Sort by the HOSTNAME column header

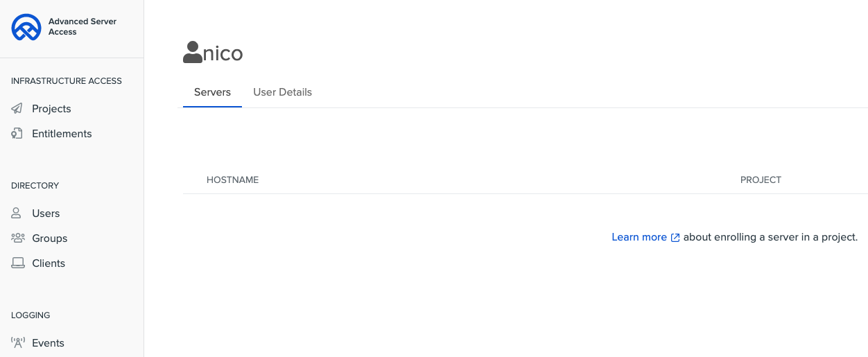(x=232, y=180)
